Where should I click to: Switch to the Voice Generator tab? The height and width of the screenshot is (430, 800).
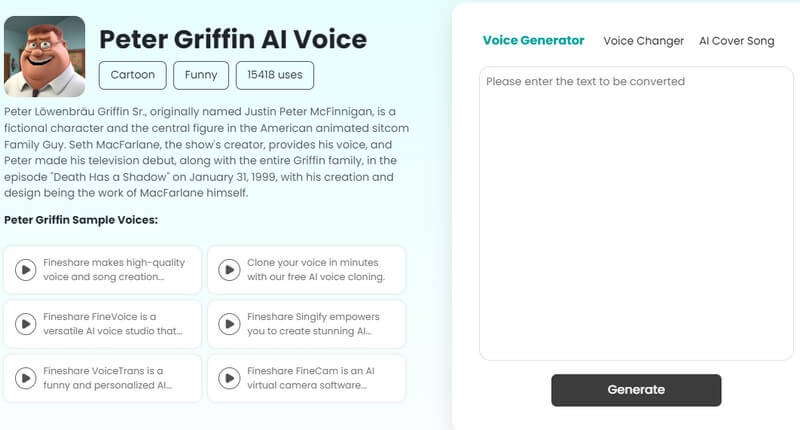tap(533, 41)
